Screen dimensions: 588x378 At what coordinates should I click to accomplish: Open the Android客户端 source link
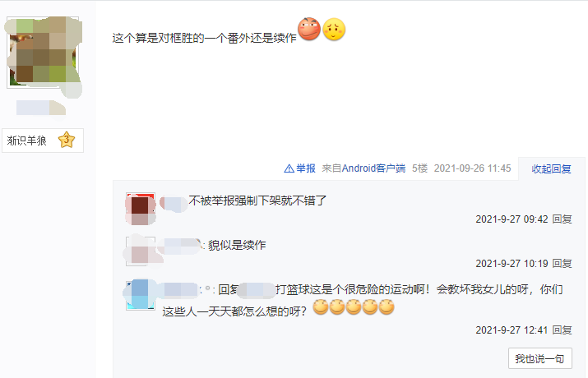[x=373, y=168]
